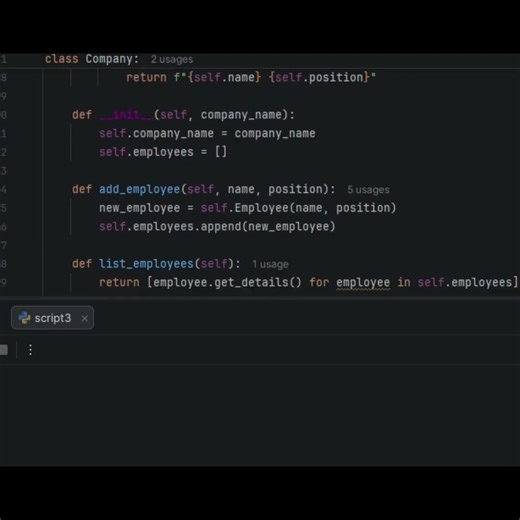Open the three-dot more actions menu

tap(30, 350)
